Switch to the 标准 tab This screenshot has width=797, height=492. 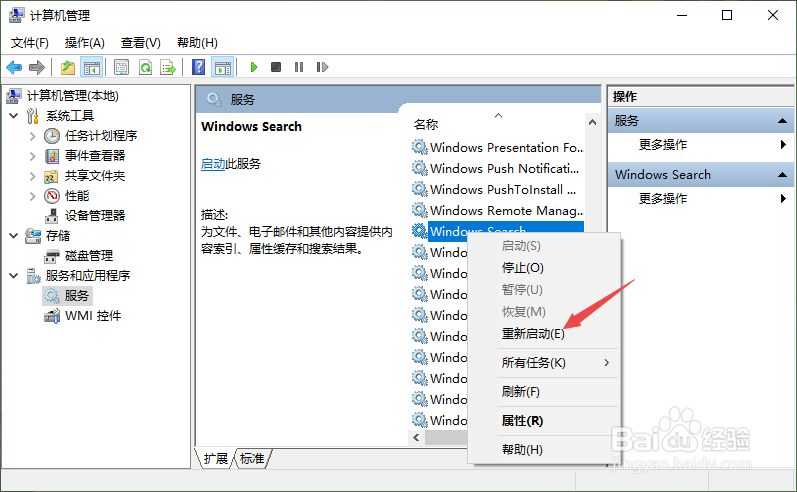pyautogui.click(x=252, y=458)
